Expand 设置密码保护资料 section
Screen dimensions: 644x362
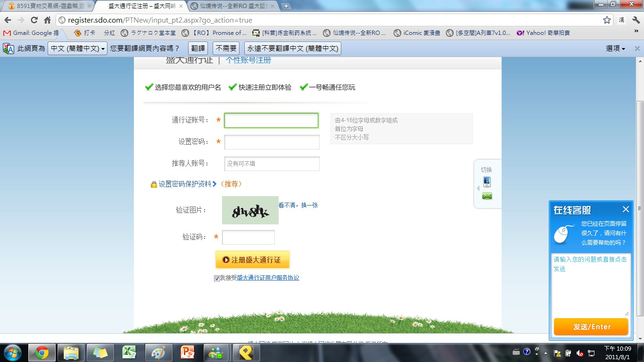tap(188, 184)
